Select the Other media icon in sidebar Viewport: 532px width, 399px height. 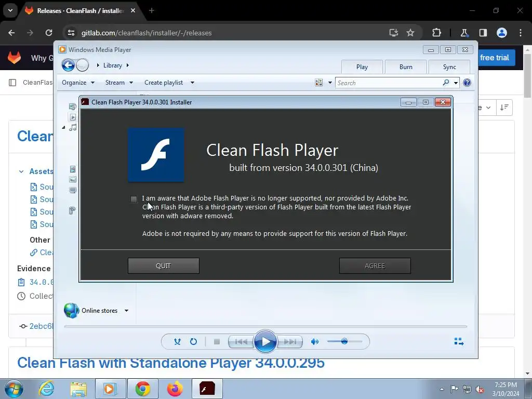point(72,211)
